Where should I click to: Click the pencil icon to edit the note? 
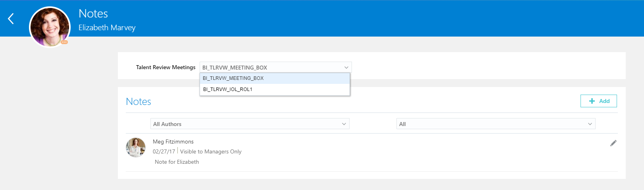click(x=613, y=143)
